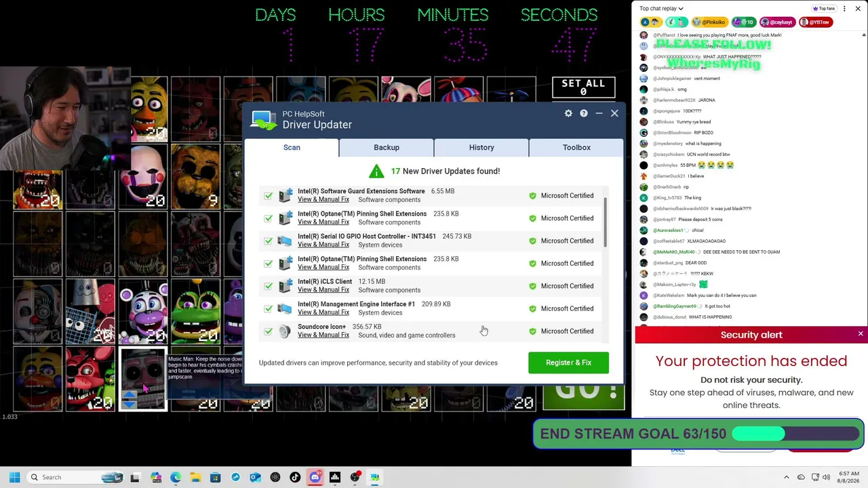Click the @caylusyt chat badge
868x488 pixels.
click(778, 22)
